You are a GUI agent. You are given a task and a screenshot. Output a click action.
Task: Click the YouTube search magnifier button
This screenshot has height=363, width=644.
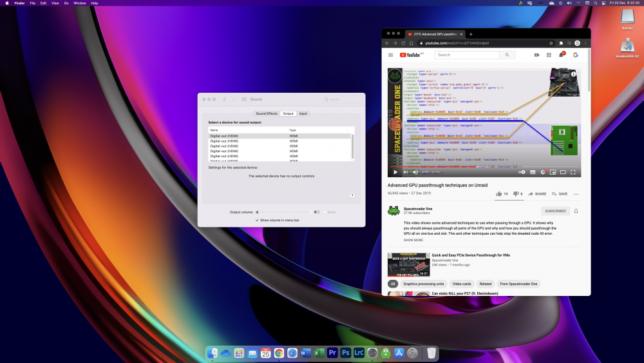[x=507, y=55]
